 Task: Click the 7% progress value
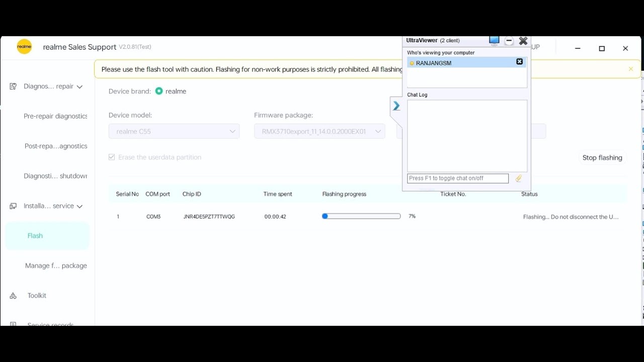pyautogui.click(x=412, y=216)
